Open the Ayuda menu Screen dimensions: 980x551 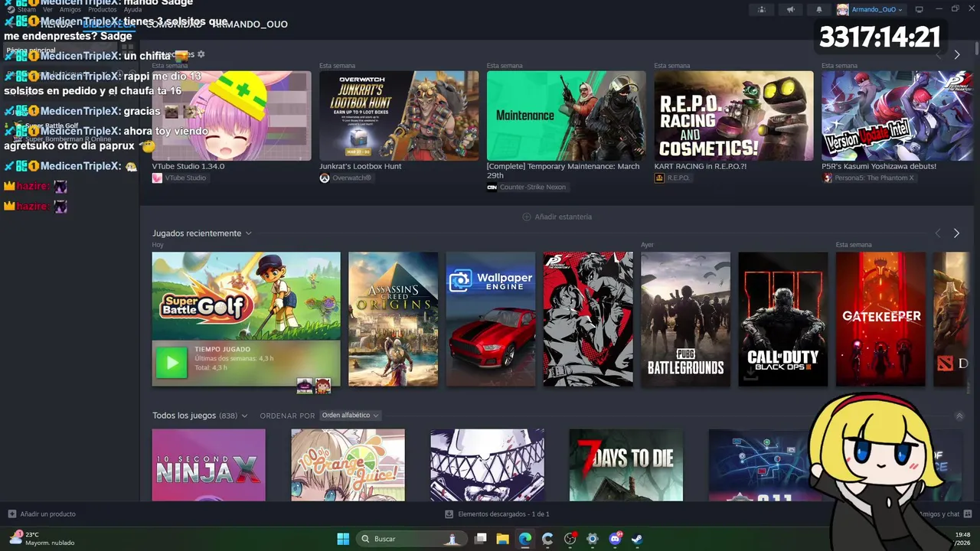(132, 9)
